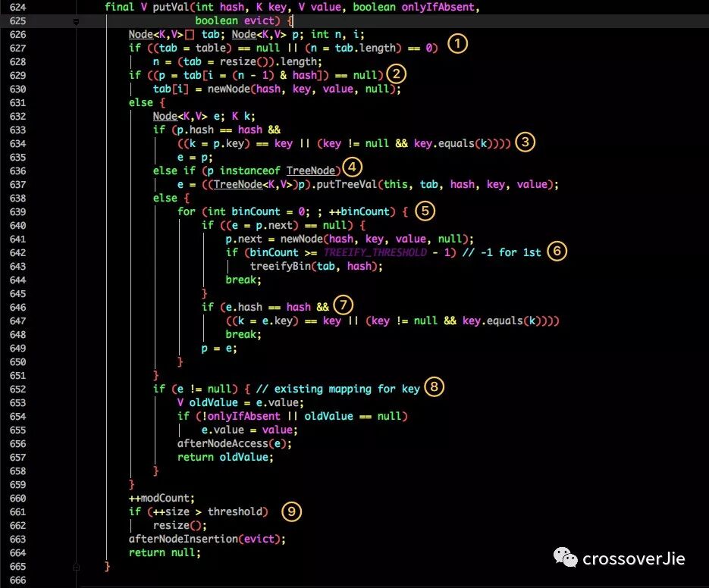The width and height of the screenshot is (709, 588).
Task: Click the fold end marker on line 665
Action: tap(76, 567)
